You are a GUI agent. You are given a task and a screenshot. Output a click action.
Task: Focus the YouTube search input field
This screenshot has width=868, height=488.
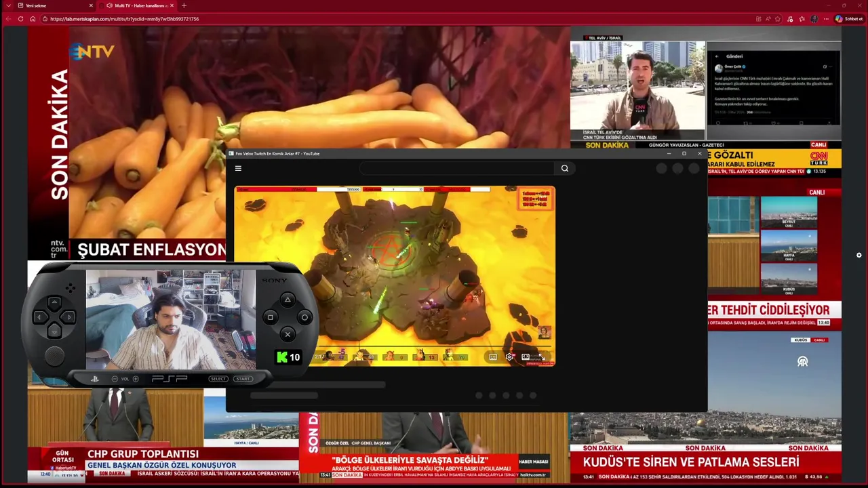click(x=456, y=168)
